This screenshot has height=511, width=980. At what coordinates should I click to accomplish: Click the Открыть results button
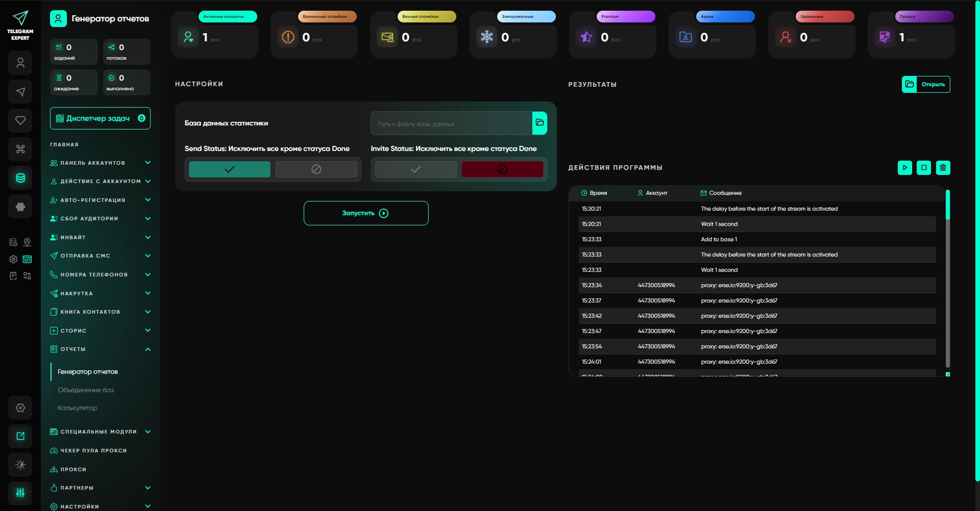point(926,84)
